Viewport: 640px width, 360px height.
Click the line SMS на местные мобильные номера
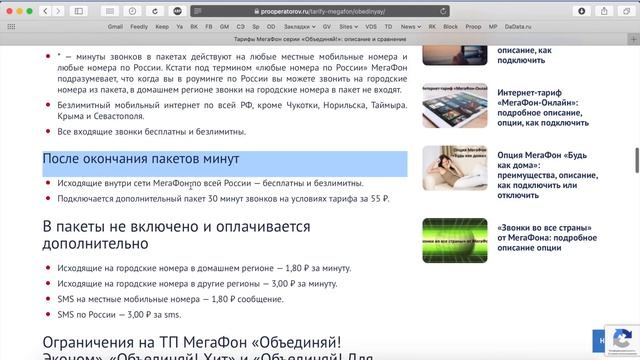[x=170, y=299]
